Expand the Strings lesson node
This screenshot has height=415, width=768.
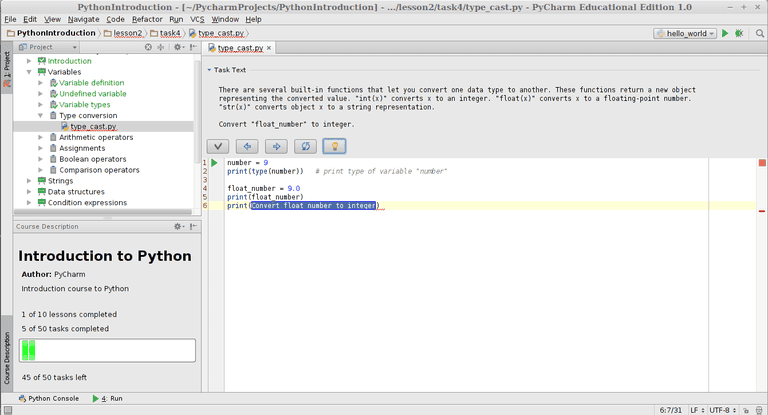click(x=29, y=181)
